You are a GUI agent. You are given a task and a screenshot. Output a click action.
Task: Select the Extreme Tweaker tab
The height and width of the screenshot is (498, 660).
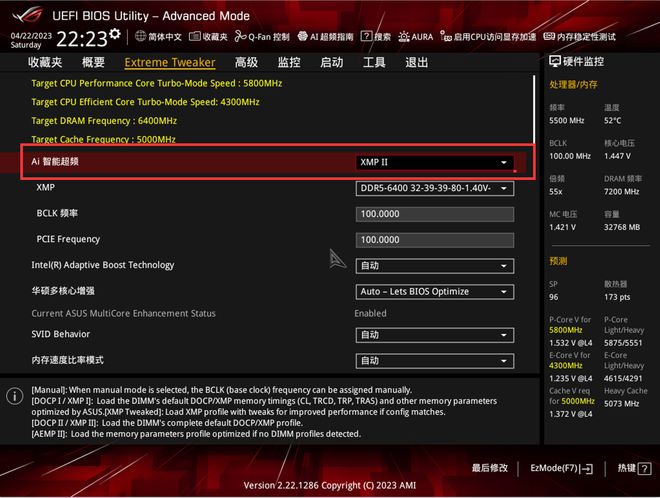pyautogui.click(x=170, y=62)
